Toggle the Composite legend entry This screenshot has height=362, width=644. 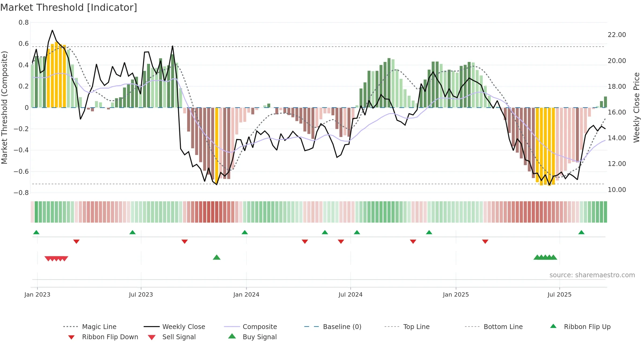(x=250, y=327)
